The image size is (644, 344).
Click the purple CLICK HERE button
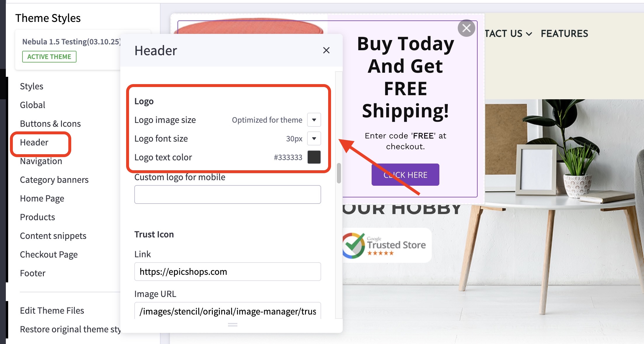point(405,175)
